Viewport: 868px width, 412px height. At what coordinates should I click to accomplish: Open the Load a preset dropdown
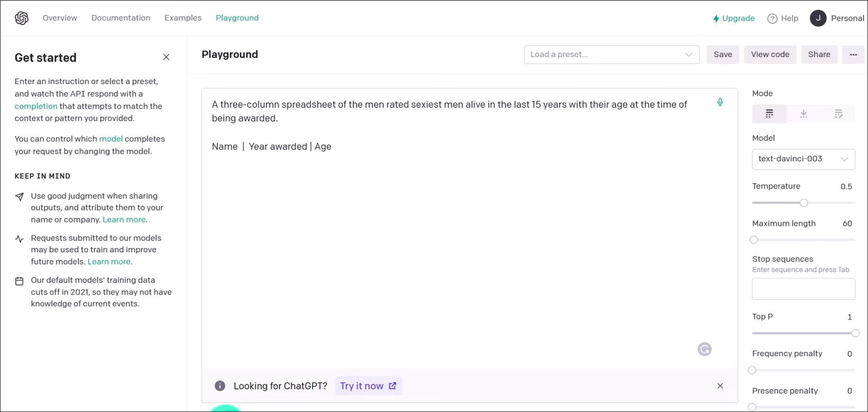(x=611, y=54)
